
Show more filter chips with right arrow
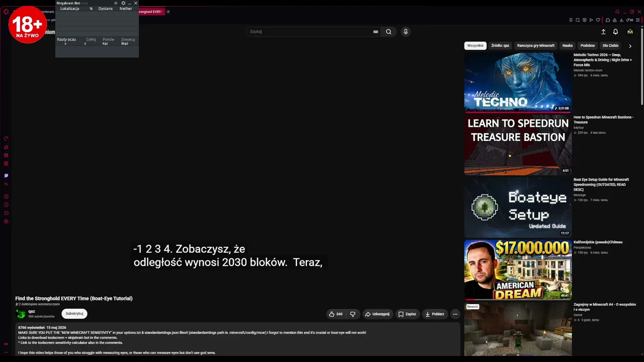(x=630, y=46)
